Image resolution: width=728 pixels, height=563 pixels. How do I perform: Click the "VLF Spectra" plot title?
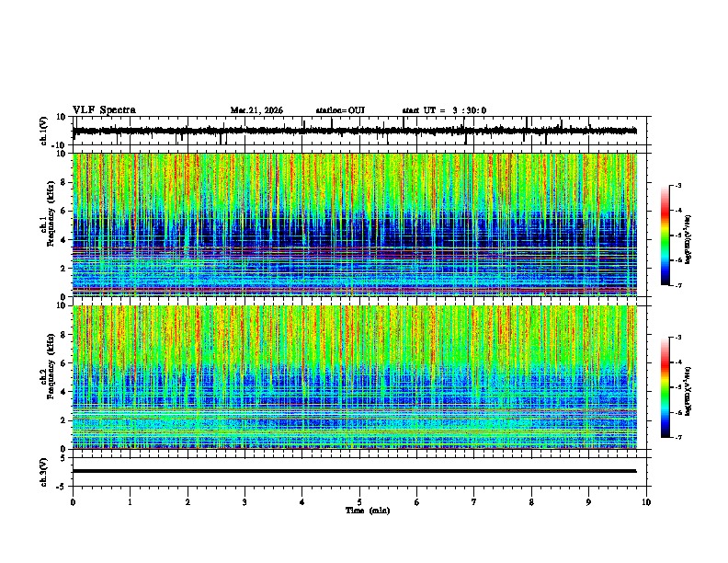[104, 110]
